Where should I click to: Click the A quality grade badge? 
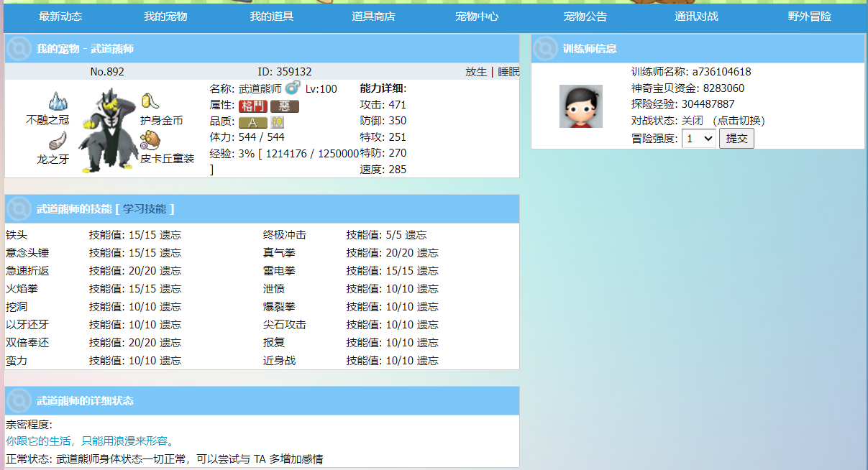pyautogui.click(x=252, y=122)
